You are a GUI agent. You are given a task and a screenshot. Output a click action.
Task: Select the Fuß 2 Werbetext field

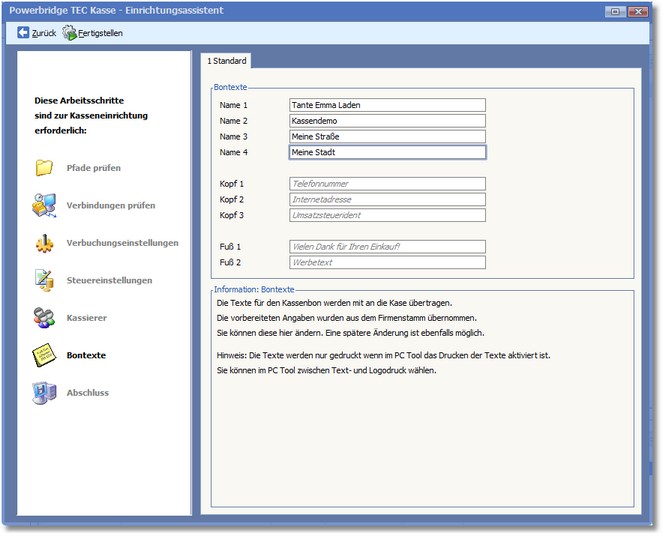click(x=386, y=262)
